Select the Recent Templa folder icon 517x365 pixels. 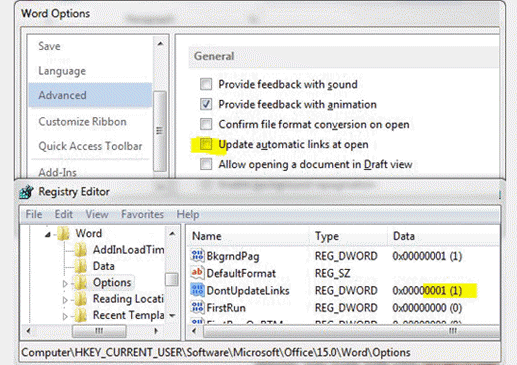[x=81, y=315]
